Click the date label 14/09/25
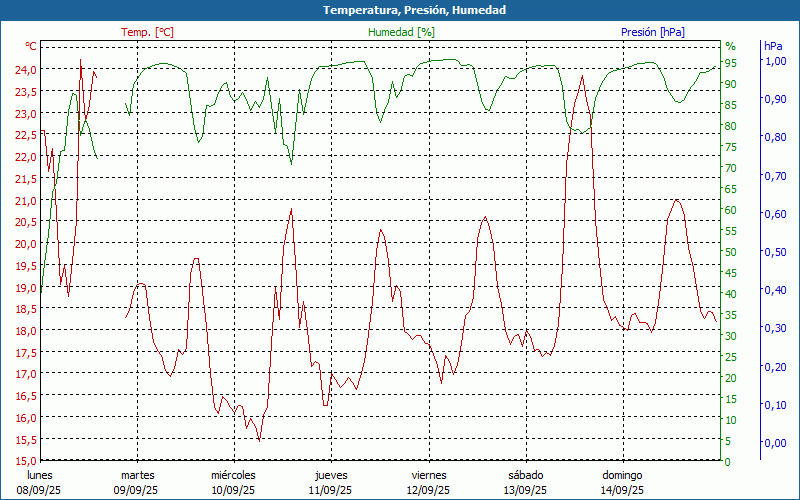This screenshot has height=500, width=800. [x=622, y=490]
